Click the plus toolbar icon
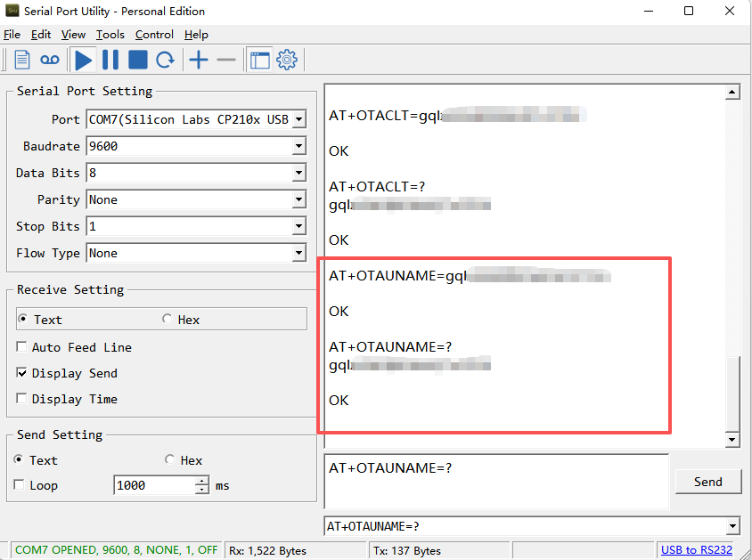752x560 pixels. pyautogui.click(x=198, y=60)
